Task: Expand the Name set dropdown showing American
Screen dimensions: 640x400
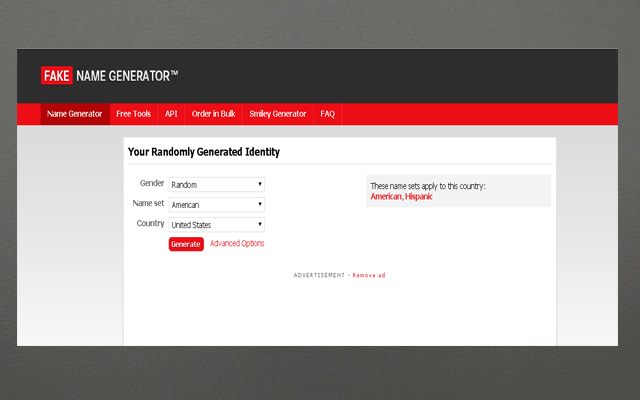Action: point(216,205)
